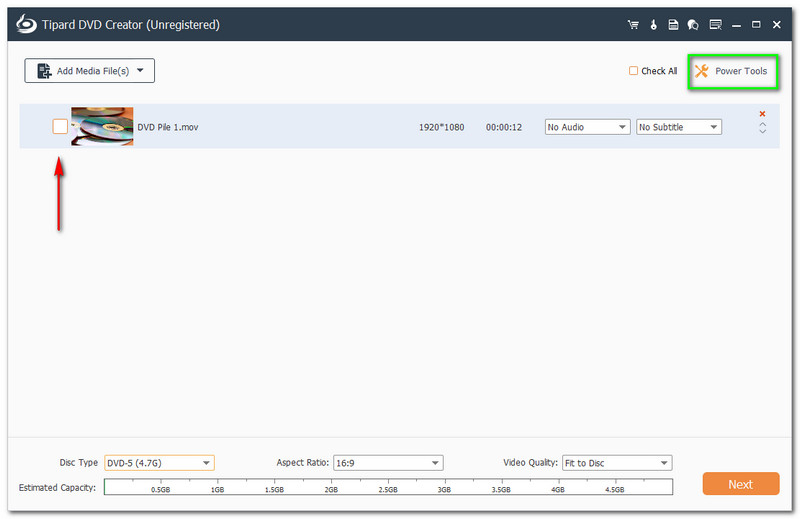Open the No Subtitle dropdown
This screenshot has height=519, width=800.
point(679,127)
